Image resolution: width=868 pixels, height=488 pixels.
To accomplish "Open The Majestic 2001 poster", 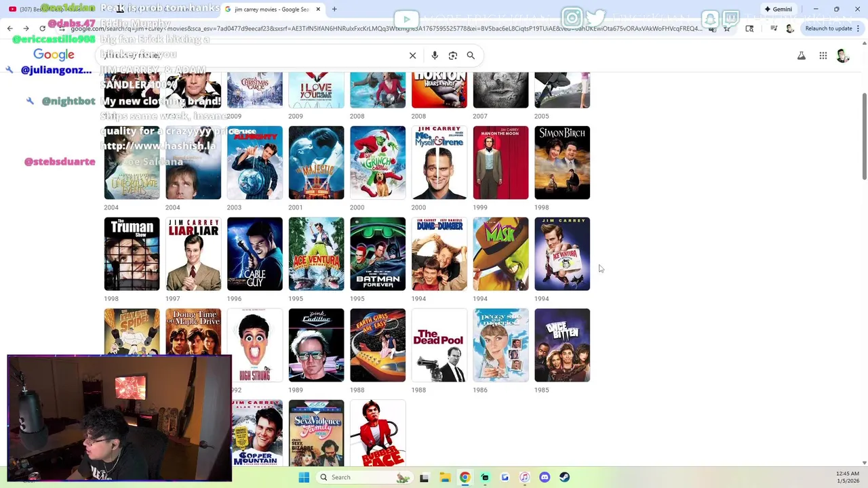I will (x=316, y=163).
